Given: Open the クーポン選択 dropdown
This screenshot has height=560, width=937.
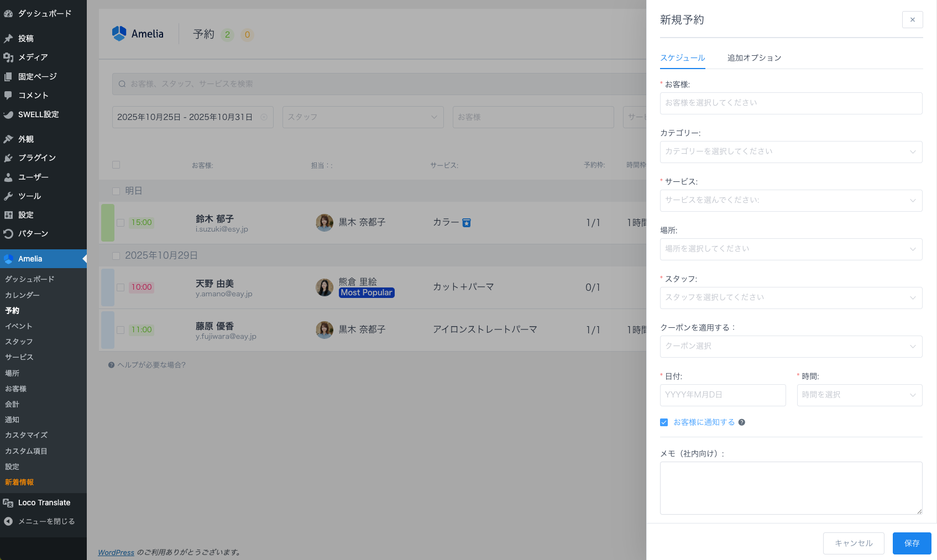Looking at the screenshot, I should coord(791,347).
